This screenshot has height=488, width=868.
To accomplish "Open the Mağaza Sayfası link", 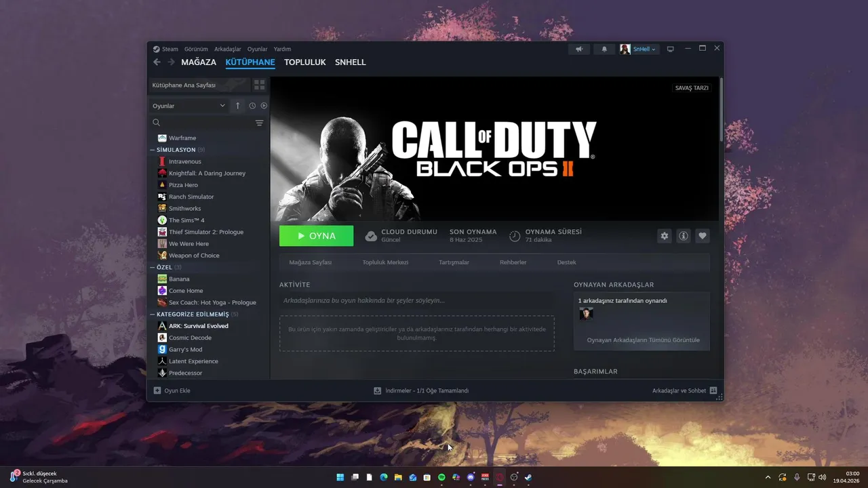I will tap(311, 262).
